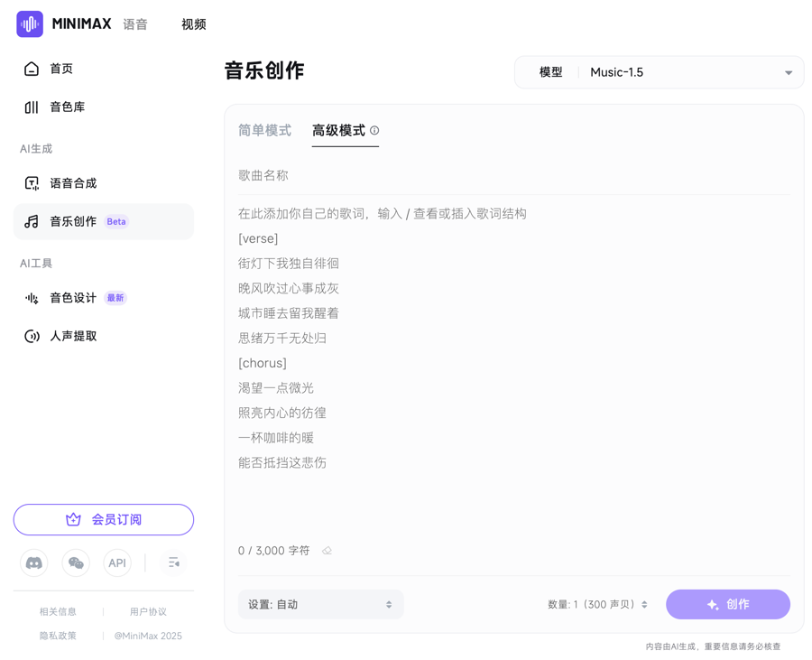
Task: Expand the 模型 Music-1.5 dropdown
Action: [659, 72]
